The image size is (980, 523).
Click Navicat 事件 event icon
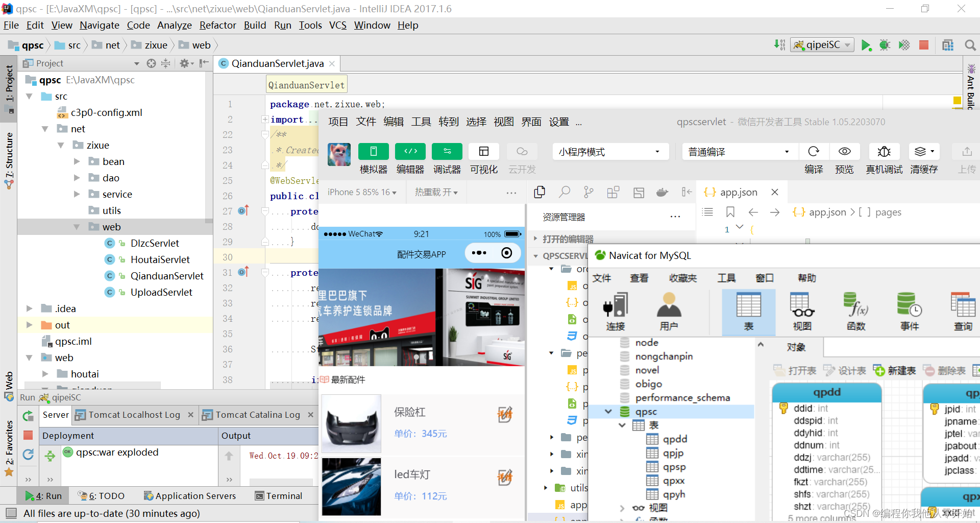click(910, 312)
